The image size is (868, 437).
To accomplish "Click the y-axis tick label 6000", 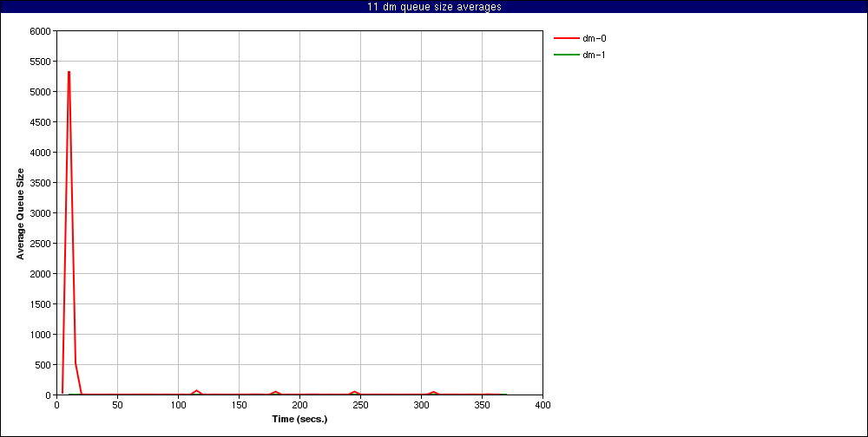I will click(x=42, y=31).
